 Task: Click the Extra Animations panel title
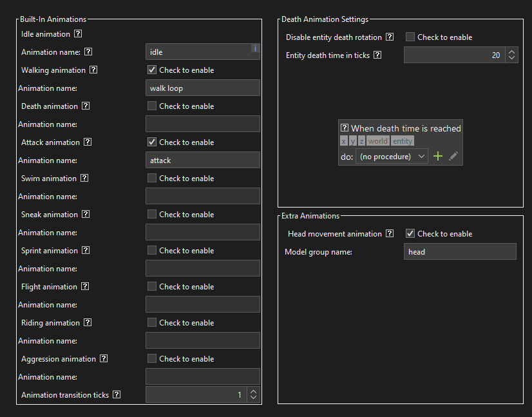click(310, 216)
